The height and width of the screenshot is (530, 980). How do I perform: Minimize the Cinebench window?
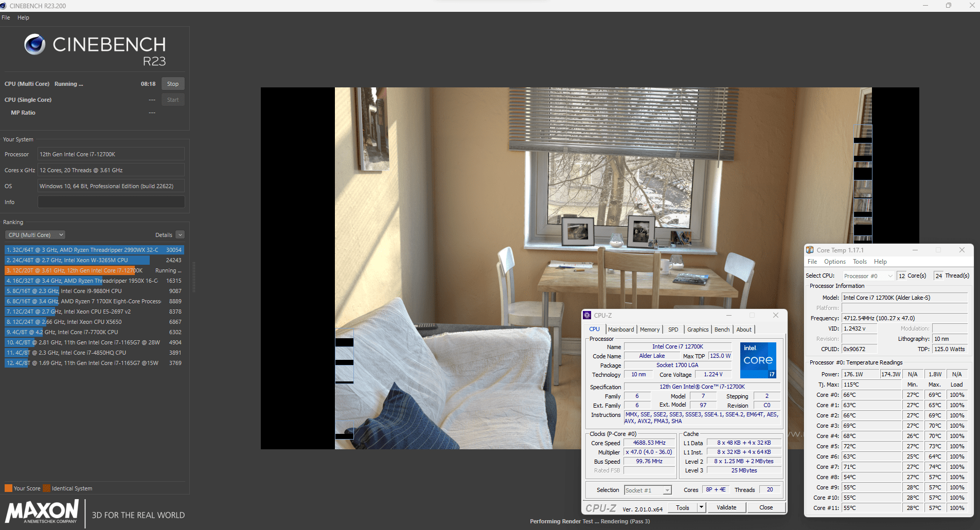(x=925, y=6)
